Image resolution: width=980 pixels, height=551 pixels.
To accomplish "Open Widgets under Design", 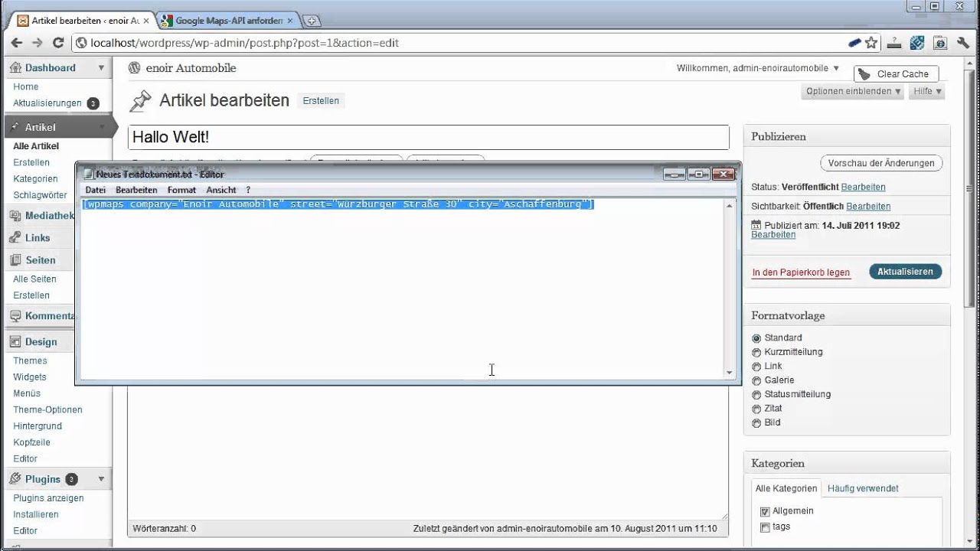I will 30,377.
